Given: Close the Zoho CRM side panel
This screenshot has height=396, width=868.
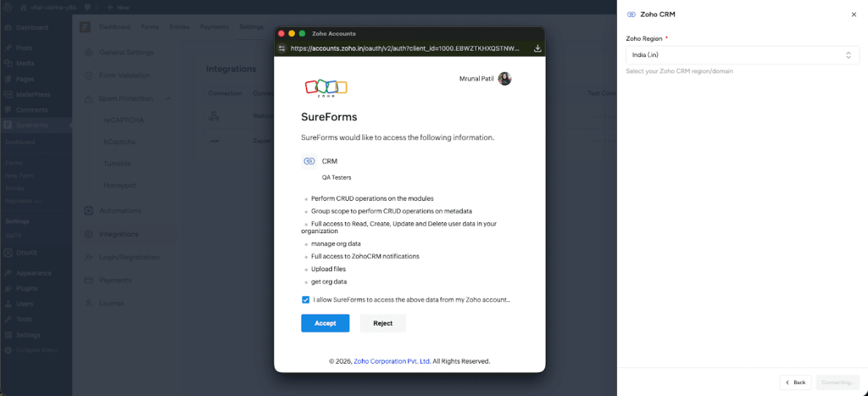Looking at the screenshot, I should pos(854,14).
